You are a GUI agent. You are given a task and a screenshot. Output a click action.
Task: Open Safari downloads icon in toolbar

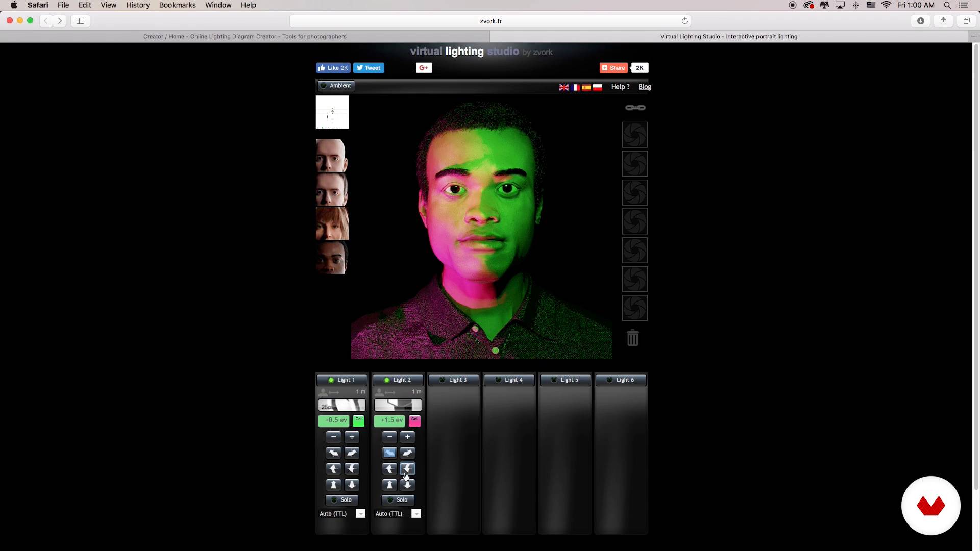921,21
